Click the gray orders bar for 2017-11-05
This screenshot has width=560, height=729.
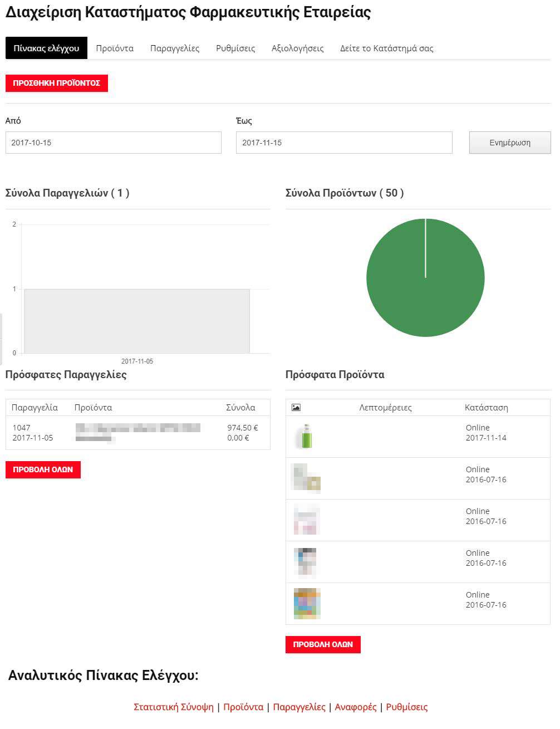(x=137, y=321)
